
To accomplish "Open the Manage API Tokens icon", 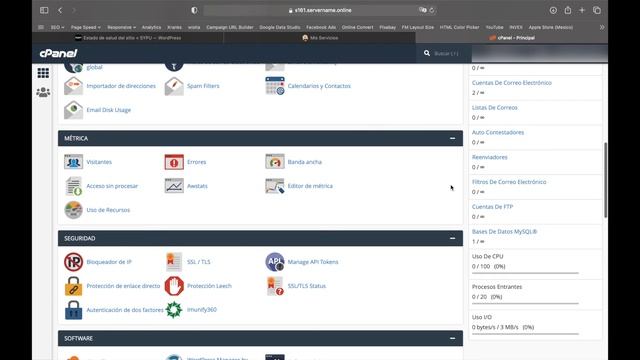I will click(x=275, y=262).
